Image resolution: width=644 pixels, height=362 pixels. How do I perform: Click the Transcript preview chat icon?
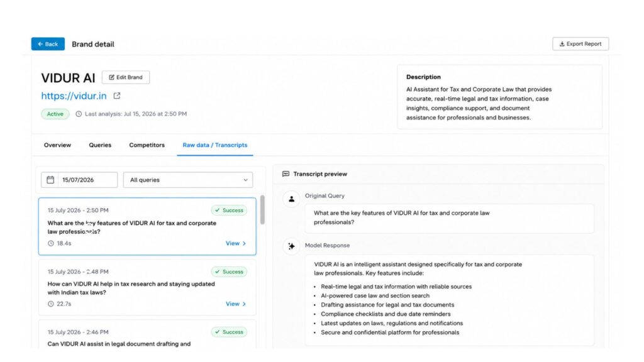(286, 174)
